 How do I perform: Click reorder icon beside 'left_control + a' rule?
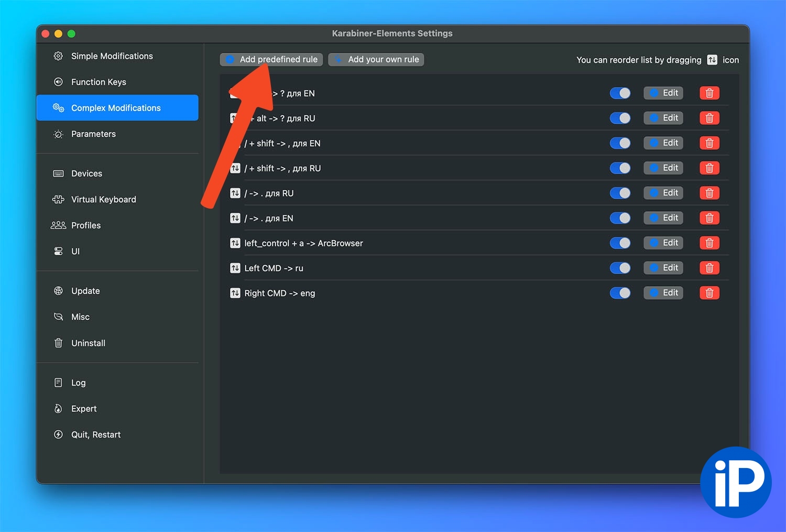pyautogui.click(x=235, y=243)
